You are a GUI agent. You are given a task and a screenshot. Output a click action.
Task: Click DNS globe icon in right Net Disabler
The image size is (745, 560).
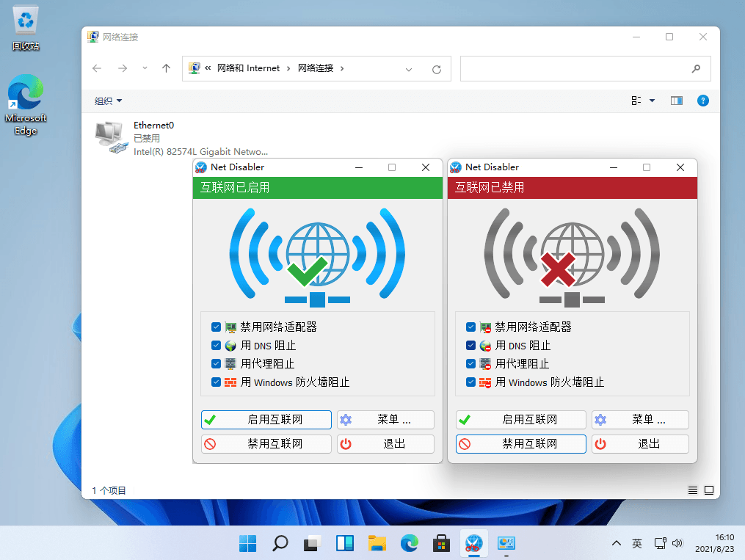[x=485, y=346]
